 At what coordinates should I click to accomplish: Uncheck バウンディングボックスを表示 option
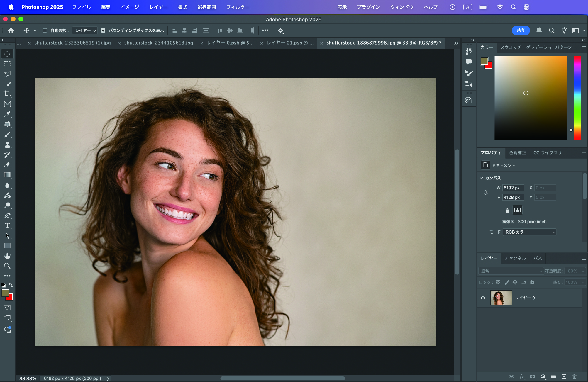(103, 30)
